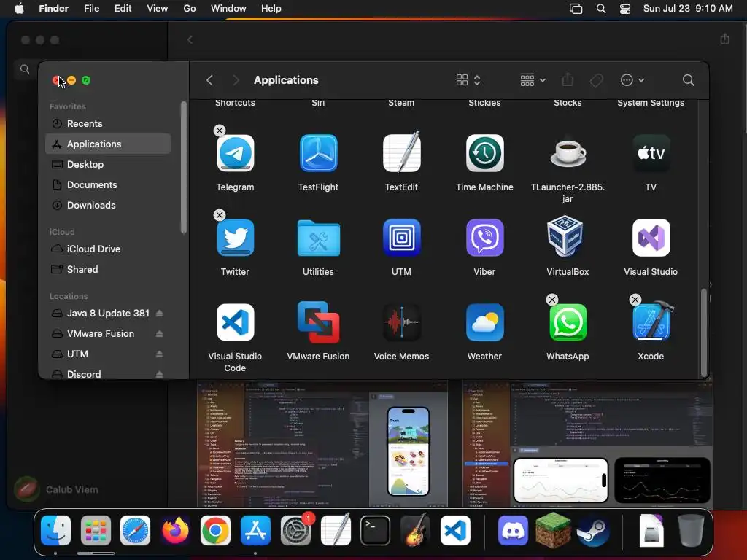The height and width of the screenshot is (560, 747).
Task: Select Discord volume in the sidebar
Action: tap(108, 374)
